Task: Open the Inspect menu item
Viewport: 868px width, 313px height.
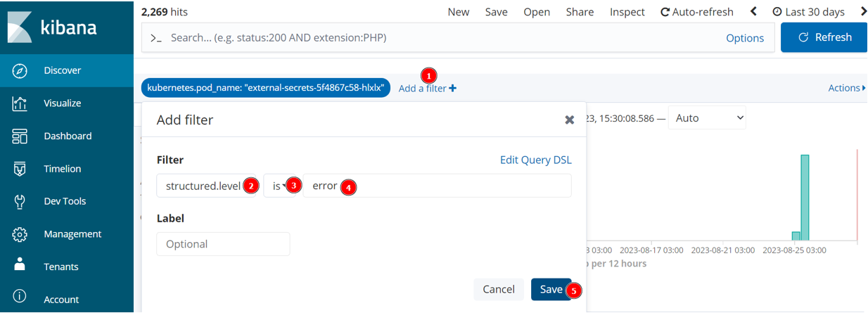Action: pyautogui.click(x=627, y=12)
